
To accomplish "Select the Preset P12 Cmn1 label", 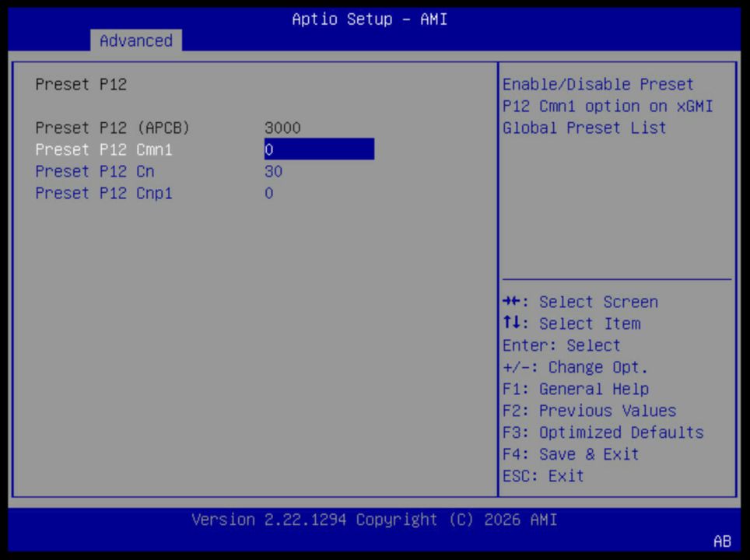I will click(103, 149).
